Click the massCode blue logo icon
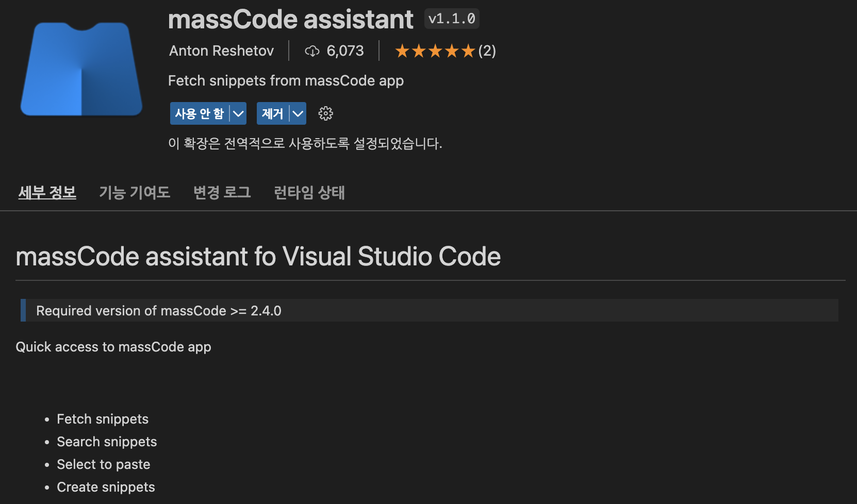 tap(81, 69)
